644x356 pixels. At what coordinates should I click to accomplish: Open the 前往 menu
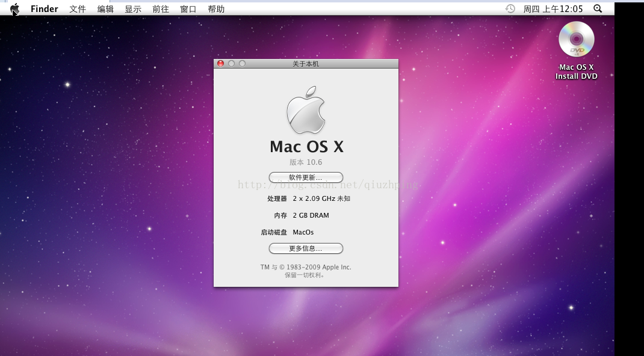161,9
